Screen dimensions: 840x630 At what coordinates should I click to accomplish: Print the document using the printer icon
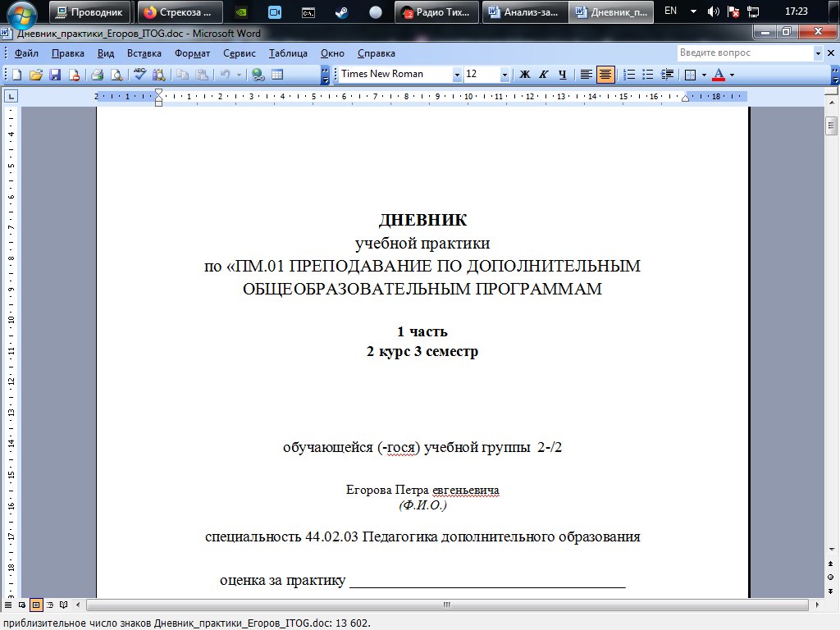97,75
